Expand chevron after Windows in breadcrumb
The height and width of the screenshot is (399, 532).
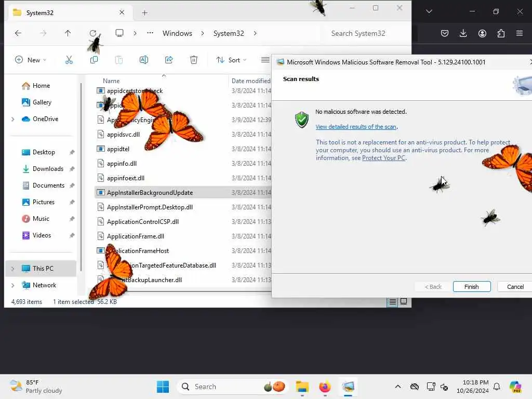(203, 33)
